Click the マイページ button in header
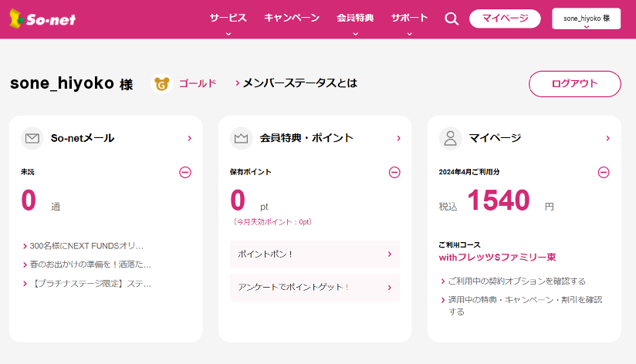Image resolution: width=636 pixels, height=364 pixels. pyautogui.click(x=505, y=19)
